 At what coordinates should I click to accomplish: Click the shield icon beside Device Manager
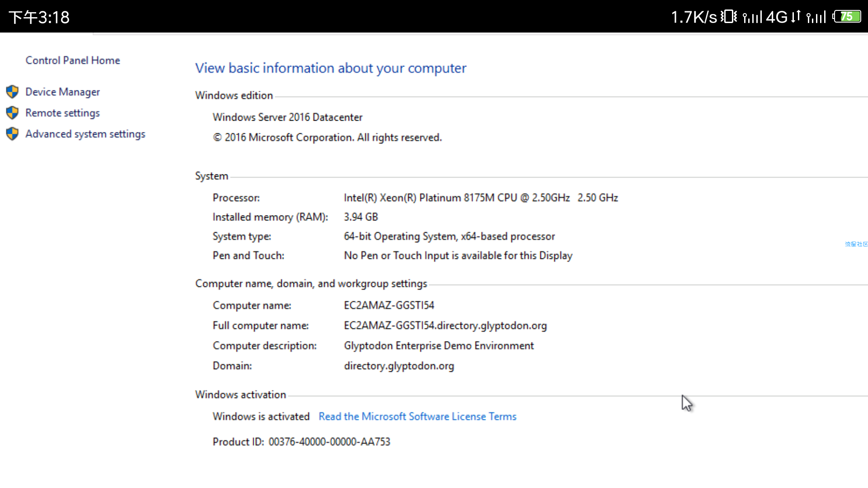[x=12, y=92]
